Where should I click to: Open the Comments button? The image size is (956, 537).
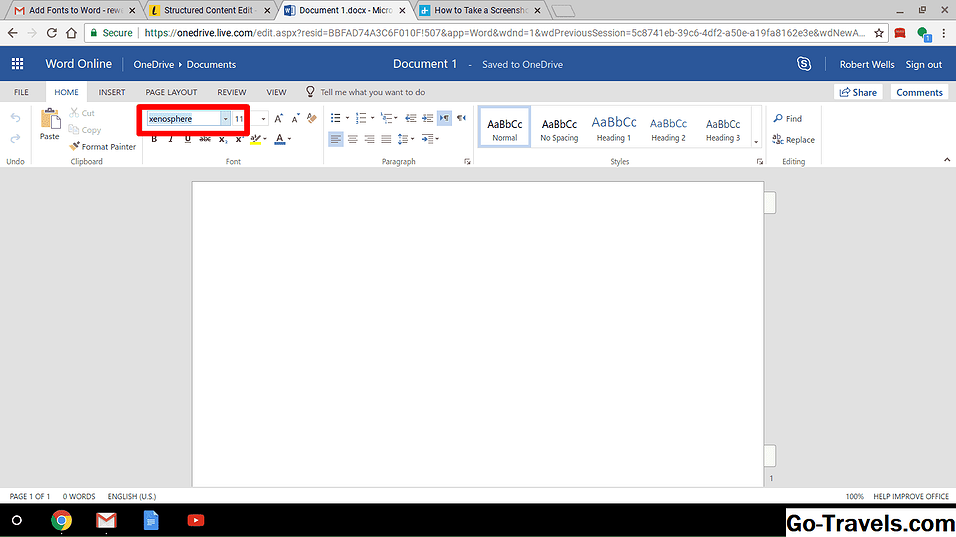(x=919, y=92)
